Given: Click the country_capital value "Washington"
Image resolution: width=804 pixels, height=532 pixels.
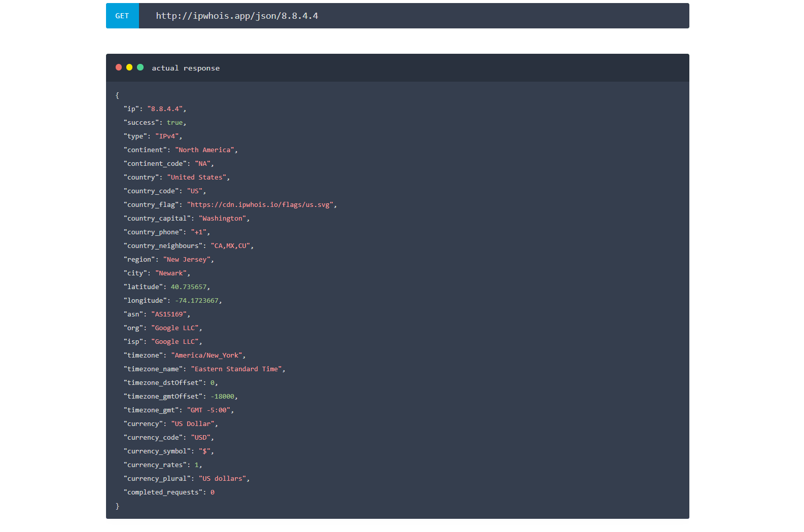Looking at the screenshot, I should pyautogui.click(x=222, y=219).
